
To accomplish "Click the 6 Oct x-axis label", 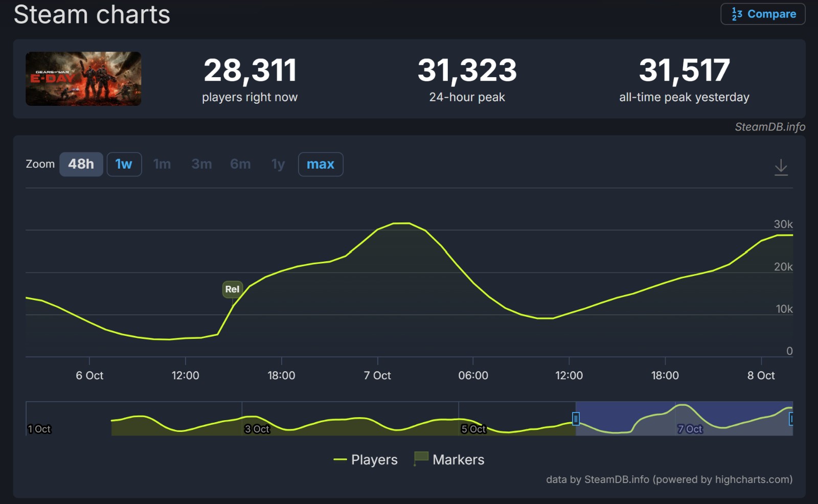I will pyautogui.click(x=89, y=375).
